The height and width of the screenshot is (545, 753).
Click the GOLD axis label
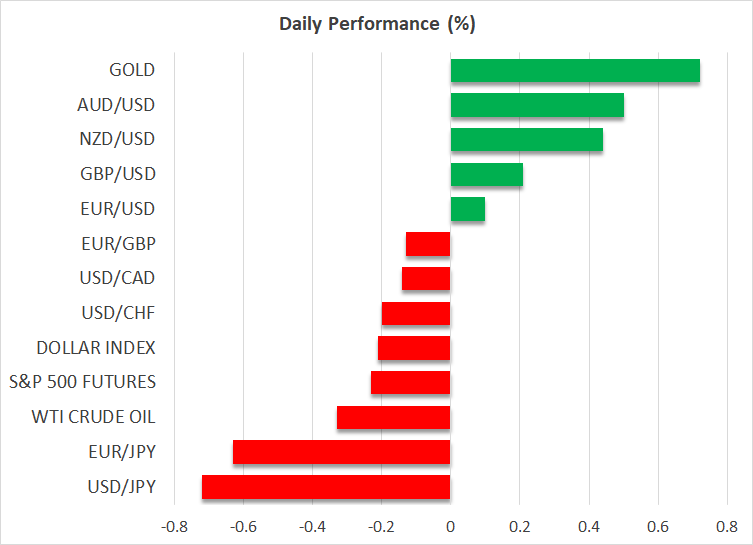[132, 70]
